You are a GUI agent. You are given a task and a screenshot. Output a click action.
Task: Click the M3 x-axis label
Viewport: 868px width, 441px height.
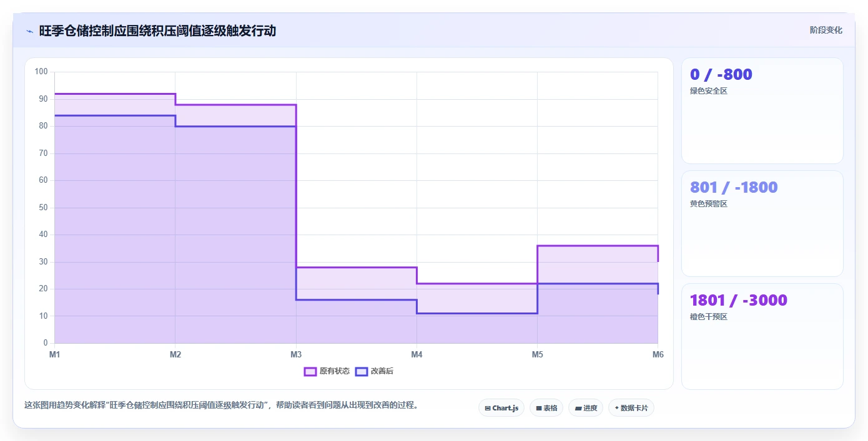(296, 354)
